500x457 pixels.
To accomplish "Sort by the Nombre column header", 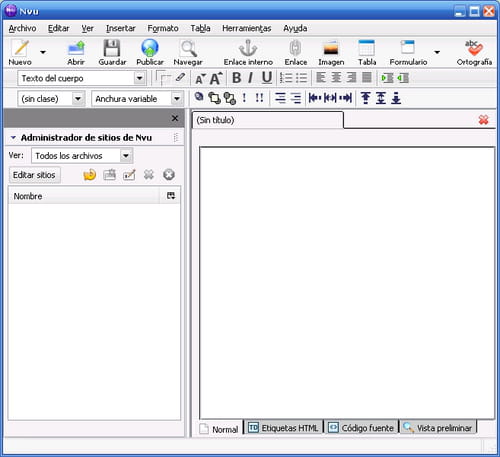I will click(85, 196).
